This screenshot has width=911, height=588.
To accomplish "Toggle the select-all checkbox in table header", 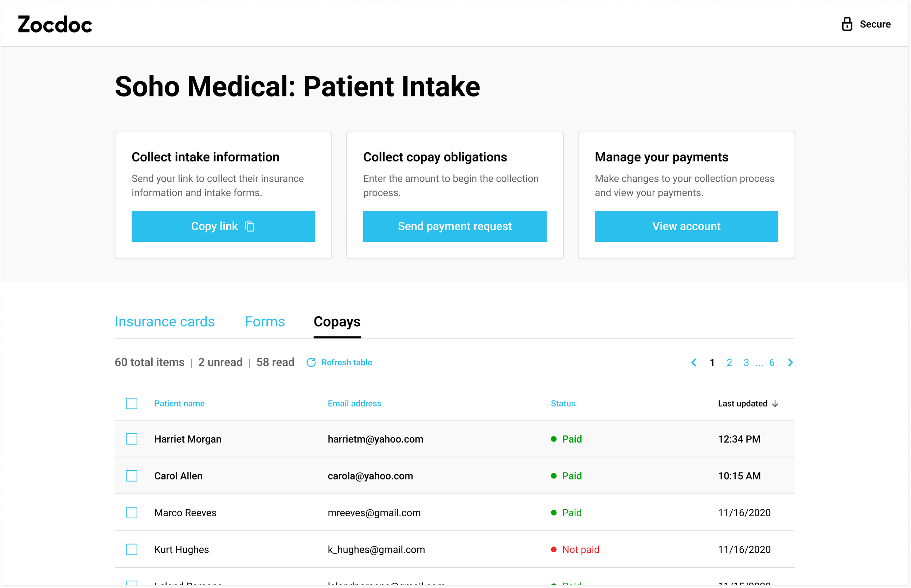I will 131,404.
